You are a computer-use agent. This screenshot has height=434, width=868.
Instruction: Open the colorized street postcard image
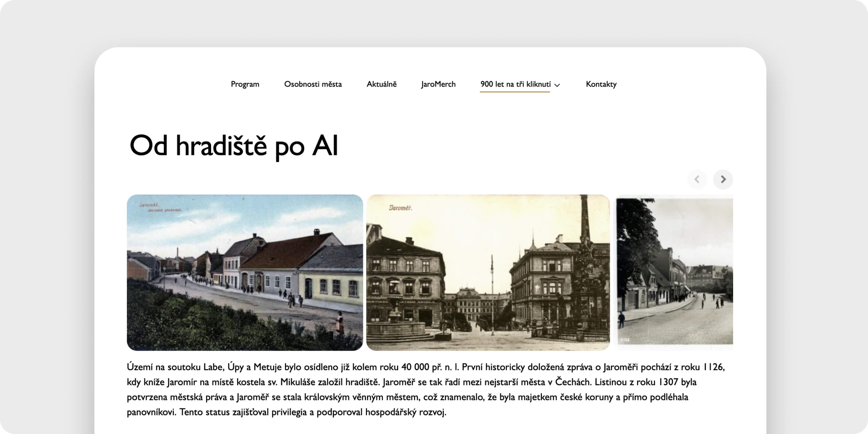[x=245, y=272]
